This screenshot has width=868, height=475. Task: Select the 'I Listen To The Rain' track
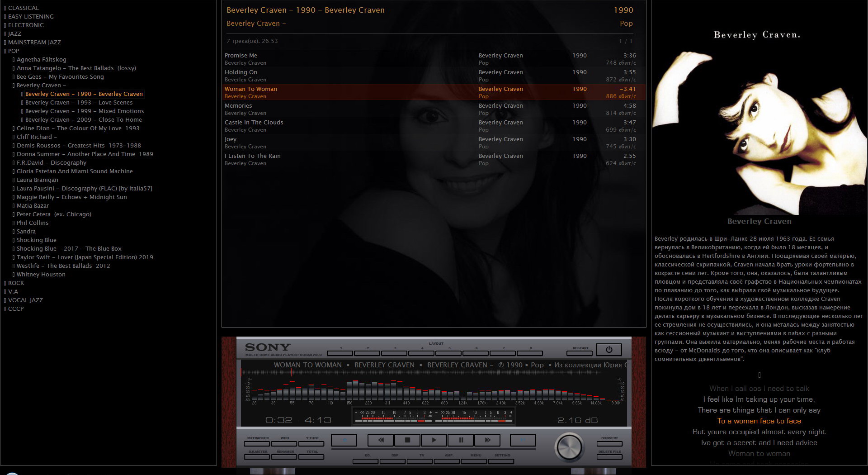point(434,159)
